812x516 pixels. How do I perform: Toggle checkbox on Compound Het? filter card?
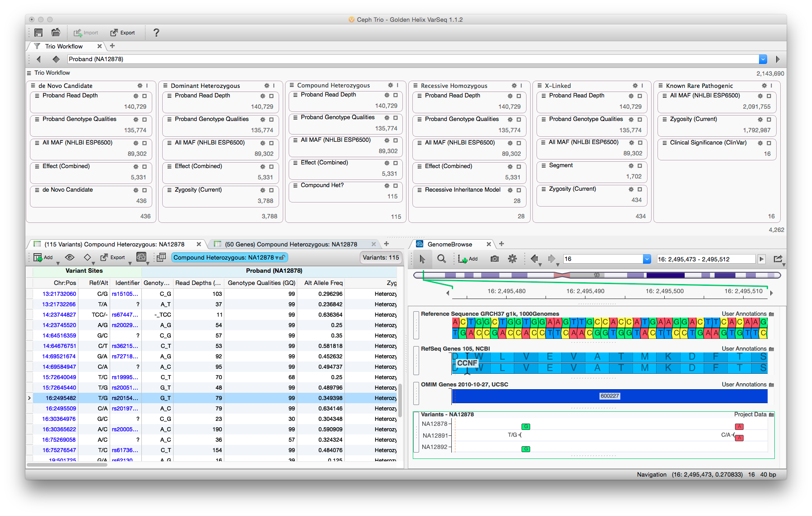coord(396,186)
